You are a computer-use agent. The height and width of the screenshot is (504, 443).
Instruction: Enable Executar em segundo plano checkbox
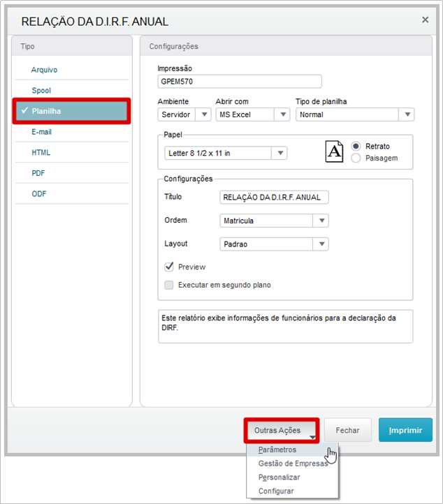point(169,285)
